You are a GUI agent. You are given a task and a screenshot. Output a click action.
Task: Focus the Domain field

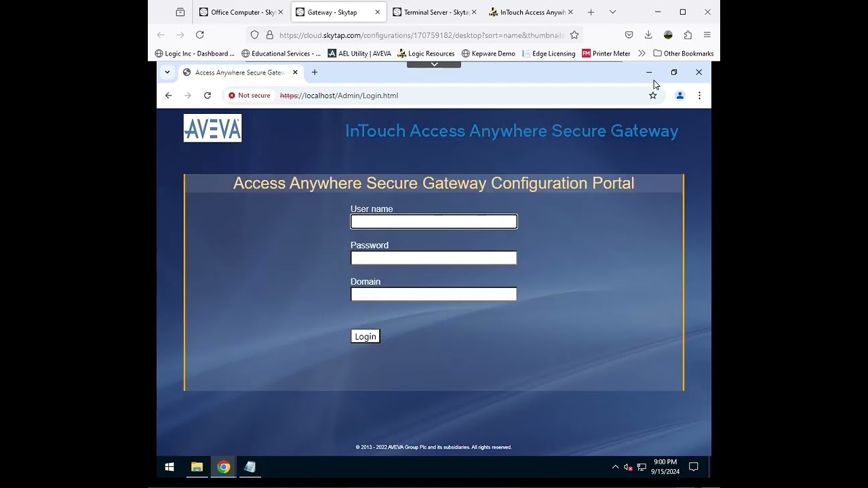coord(434,294)
